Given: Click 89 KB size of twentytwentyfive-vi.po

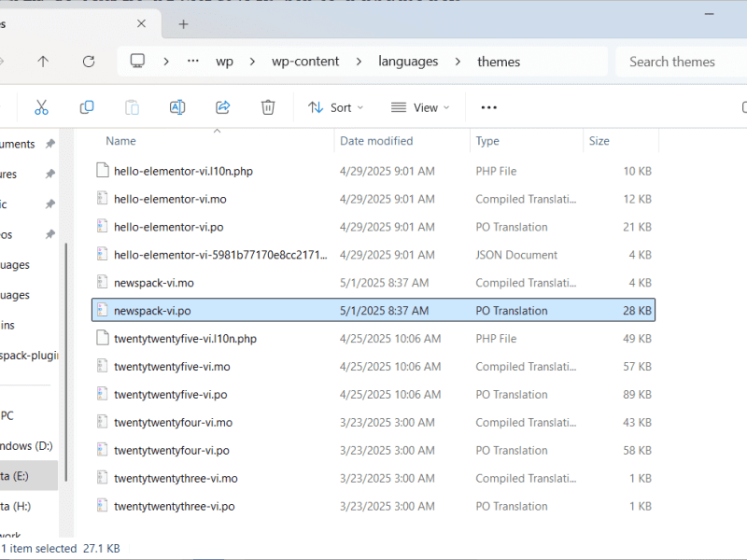Looking at the screenshot, I should click(x=637, y=394).
